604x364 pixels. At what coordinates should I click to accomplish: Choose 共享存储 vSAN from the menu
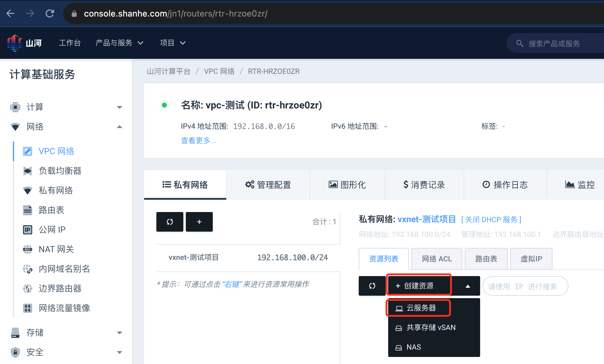[x=434, y=328]
